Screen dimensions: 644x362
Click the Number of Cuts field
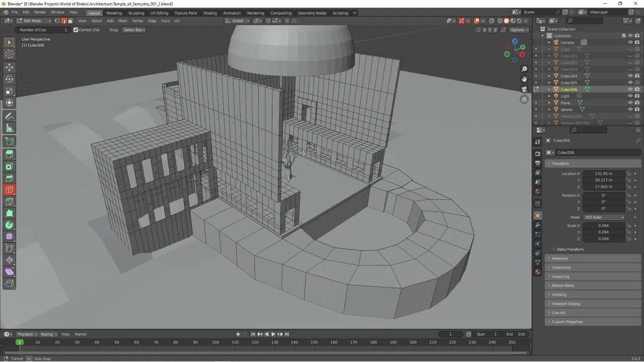44,30
